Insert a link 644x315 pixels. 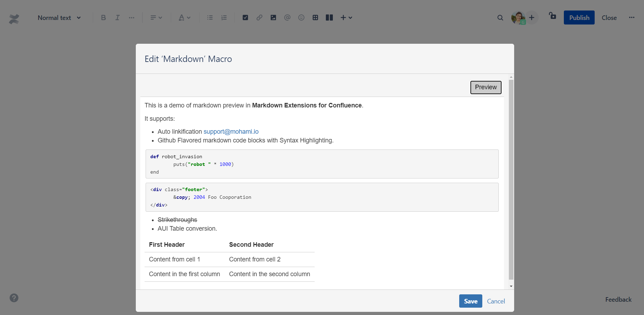pyautogui.click(x=259, y=17)
